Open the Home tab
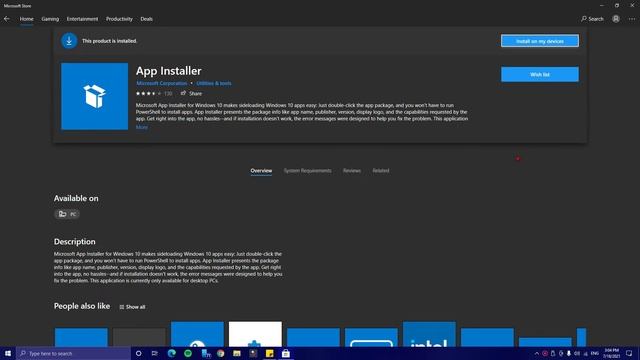This screenshot has height=360, width=640. pos(27,19)
